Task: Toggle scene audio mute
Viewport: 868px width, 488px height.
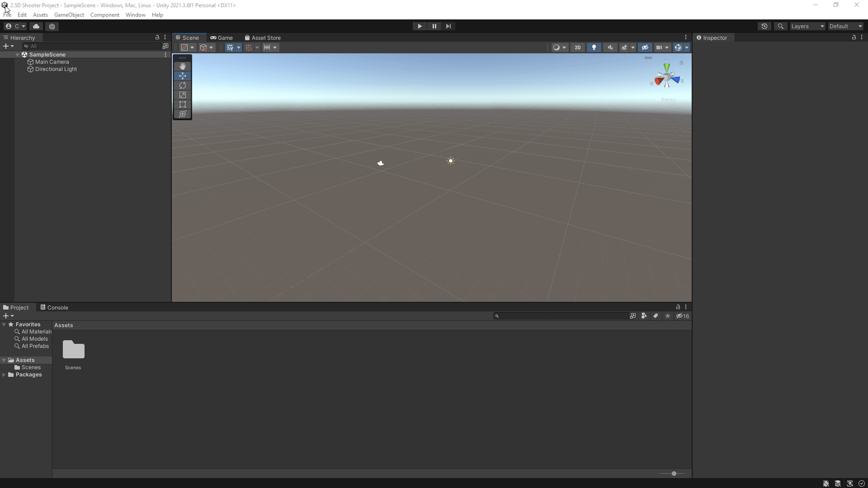Action: tap(610, 47)
